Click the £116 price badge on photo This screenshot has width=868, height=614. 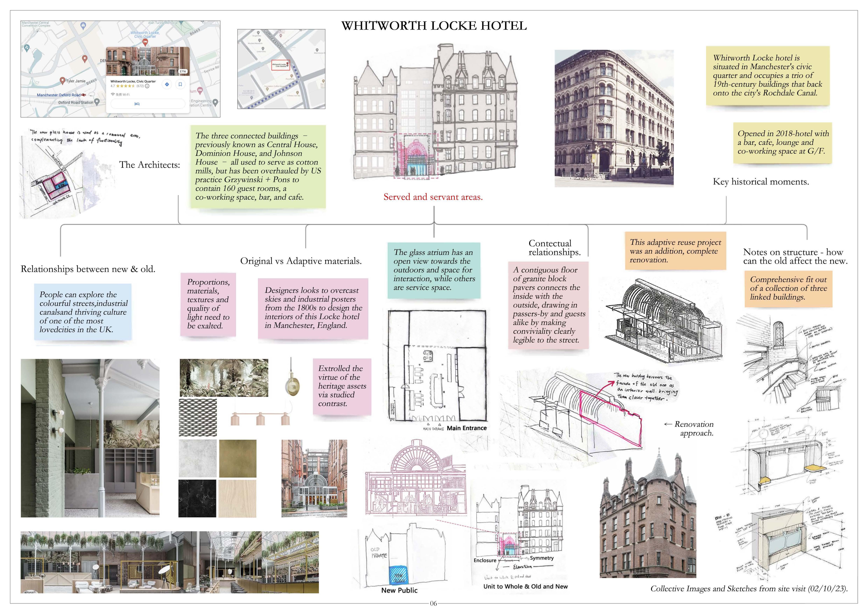pyautogui.click(x=183, y=71)
